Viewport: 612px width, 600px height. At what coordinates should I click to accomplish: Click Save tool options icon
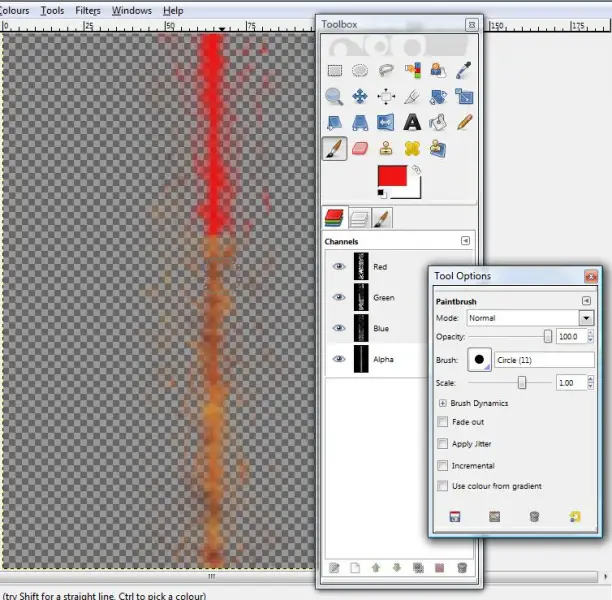click(455, 517)
